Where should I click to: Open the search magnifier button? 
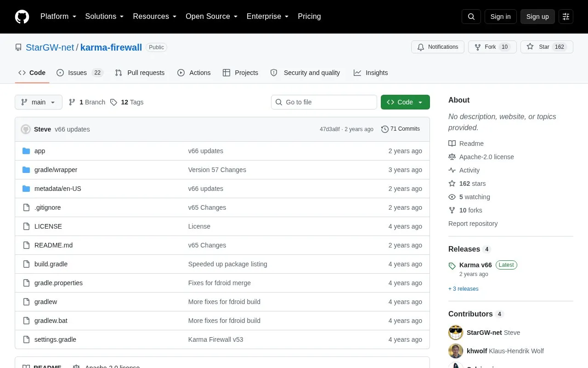(x=471, y=17)
